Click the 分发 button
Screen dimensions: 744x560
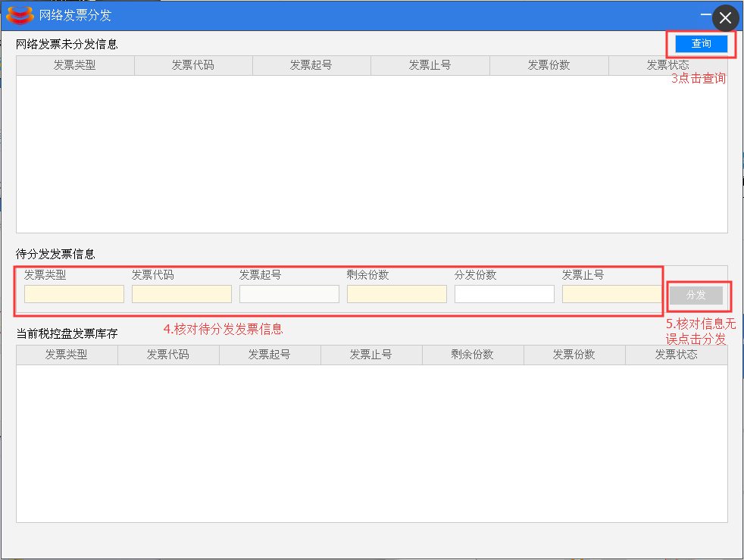696,296
